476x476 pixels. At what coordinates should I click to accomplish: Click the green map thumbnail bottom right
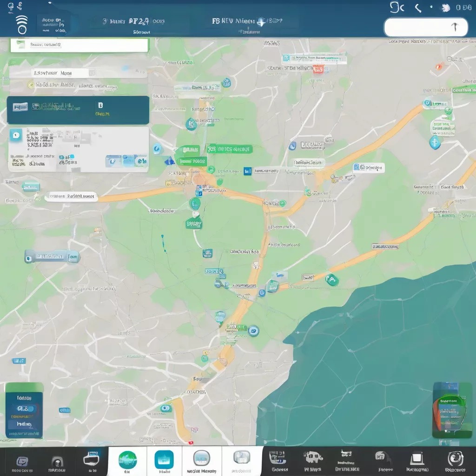point(452,410)
